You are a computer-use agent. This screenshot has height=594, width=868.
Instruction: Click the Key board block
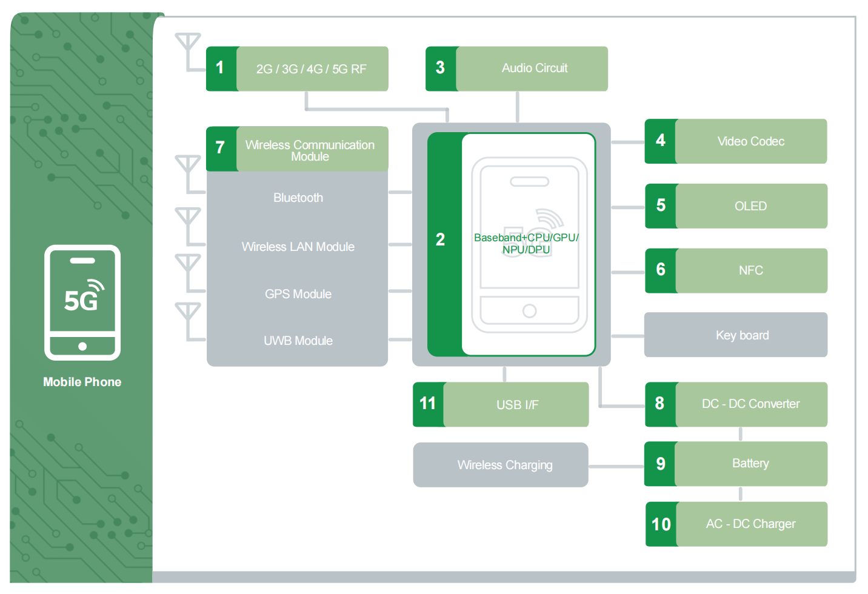click(x=736, y=335)
